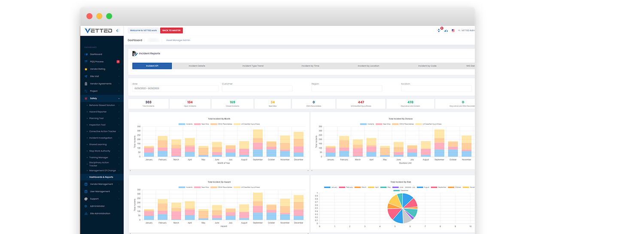Select the US flag language icon

[x=453, y=30]
